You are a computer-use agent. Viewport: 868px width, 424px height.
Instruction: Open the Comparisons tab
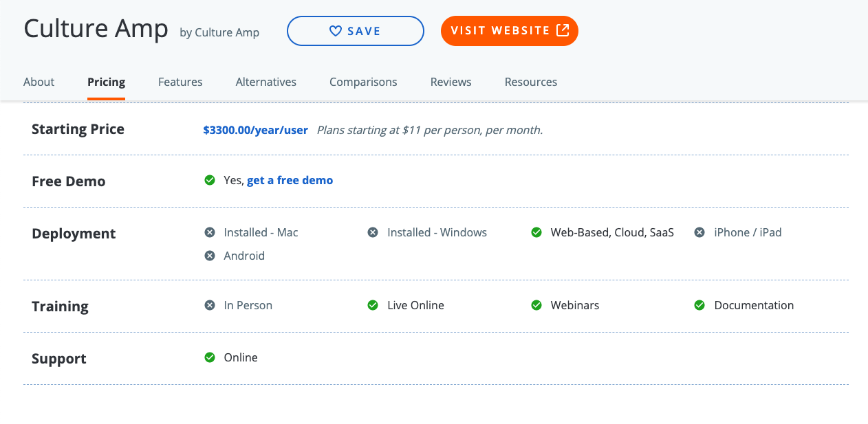(363, 82)
